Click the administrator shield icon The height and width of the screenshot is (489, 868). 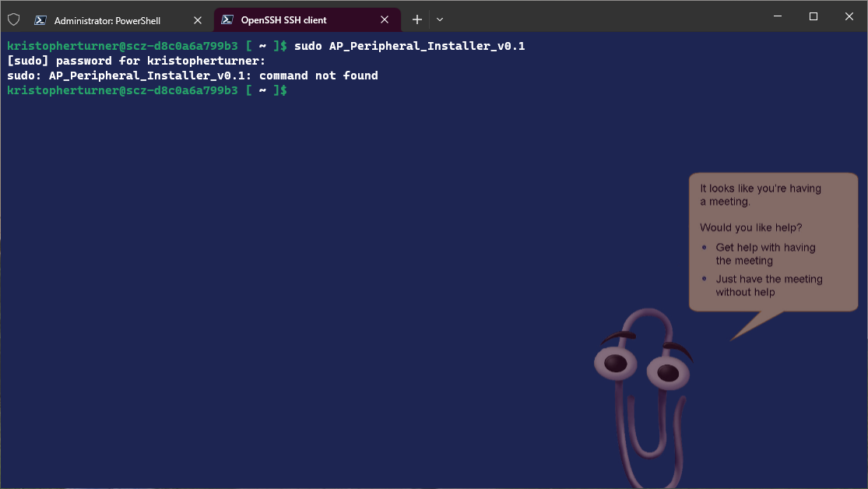coord(13,19)
